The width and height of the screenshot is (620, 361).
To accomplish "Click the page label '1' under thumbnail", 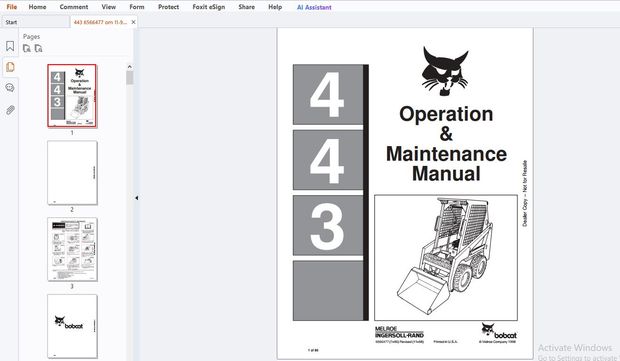I will point(72,133).
